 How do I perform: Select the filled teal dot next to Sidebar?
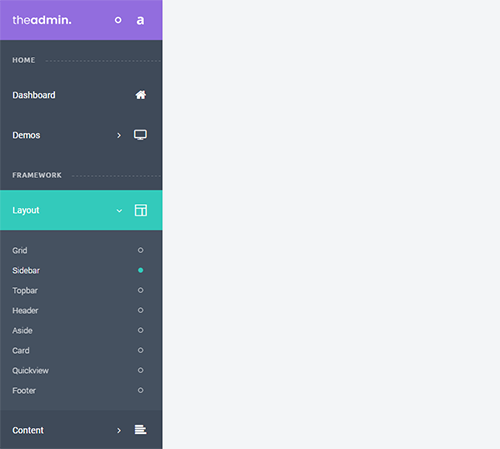tap(141, 270)
